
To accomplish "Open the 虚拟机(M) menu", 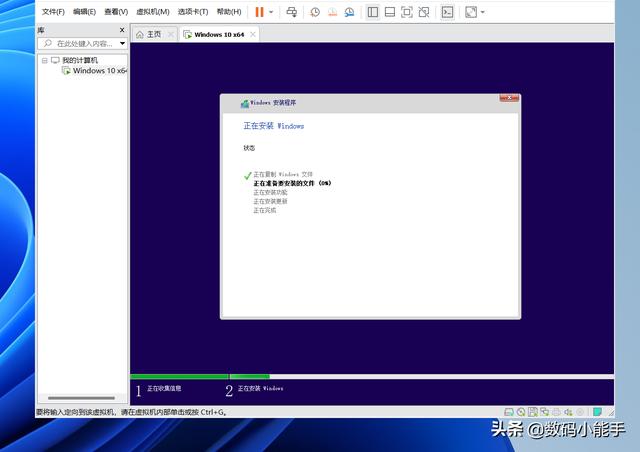I will (x=153, y=12).
